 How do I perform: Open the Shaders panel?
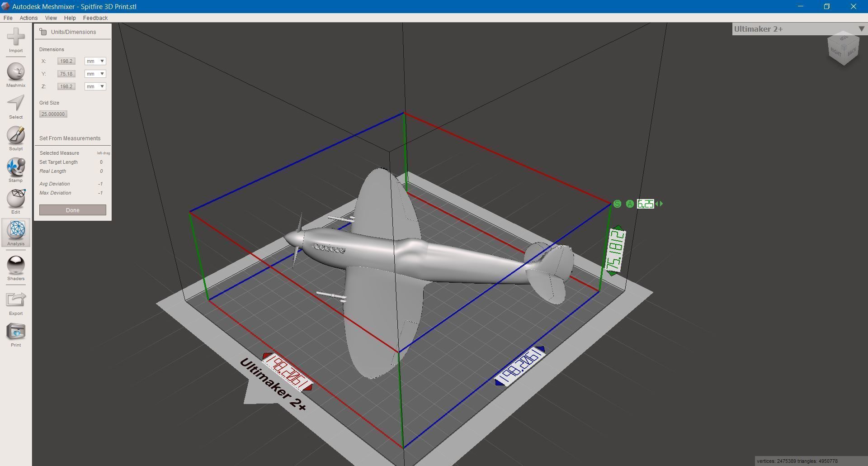(16, 268)
